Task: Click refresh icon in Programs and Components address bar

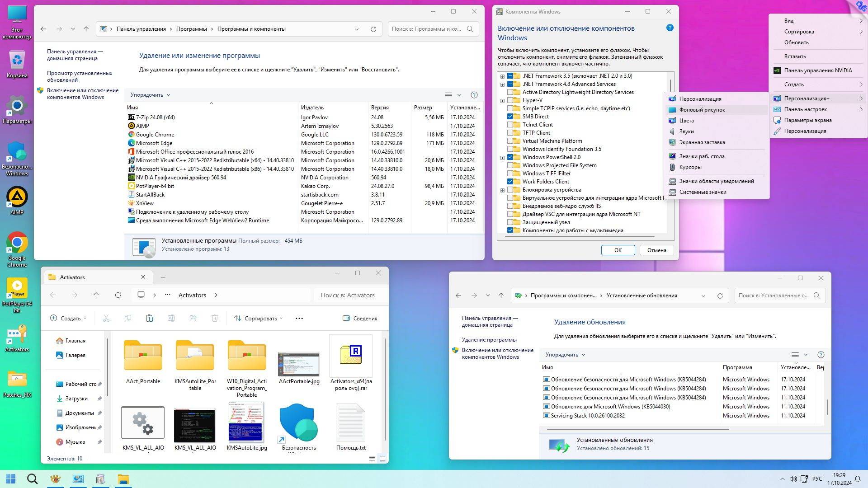Action: point(373,29)
